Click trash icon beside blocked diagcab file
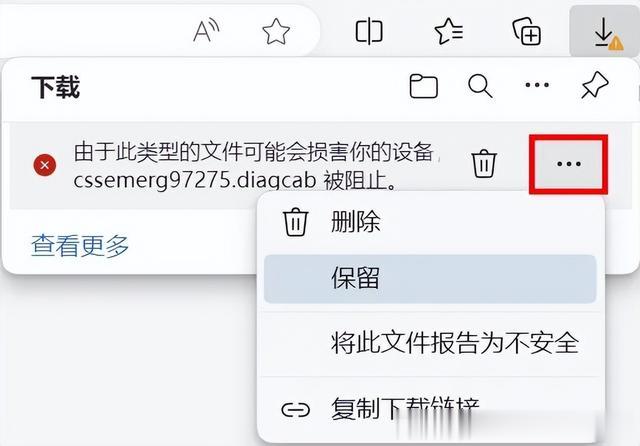 [484, 164]
